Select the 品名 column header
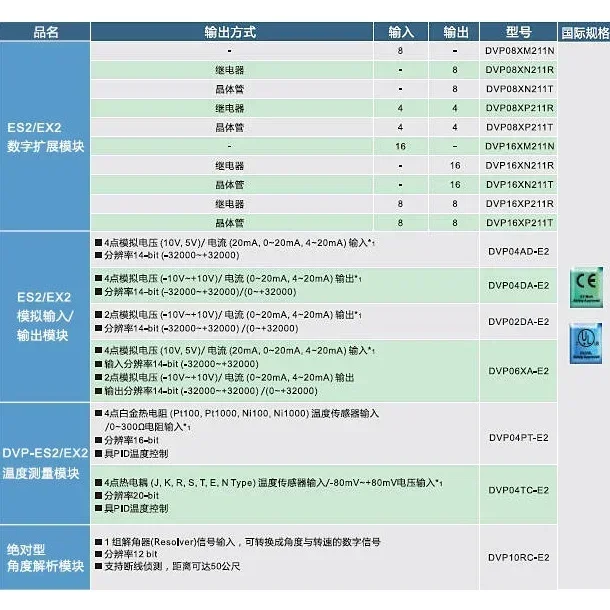Screen dimensions: 610x610 [45, 32]
